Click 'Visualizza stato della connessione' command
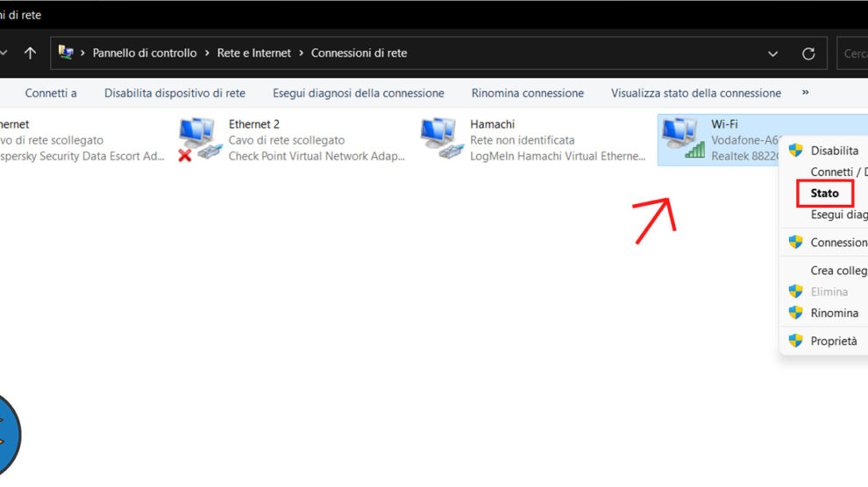 (x=696, y=93)
